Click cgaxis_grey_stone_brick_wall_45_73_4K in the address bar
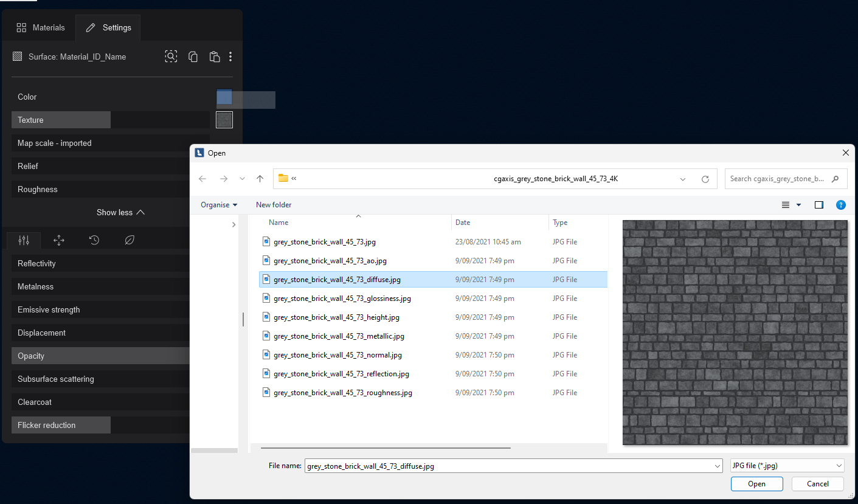Image resolution: width=858 pixels, height=504 pixels. (556, 179)
